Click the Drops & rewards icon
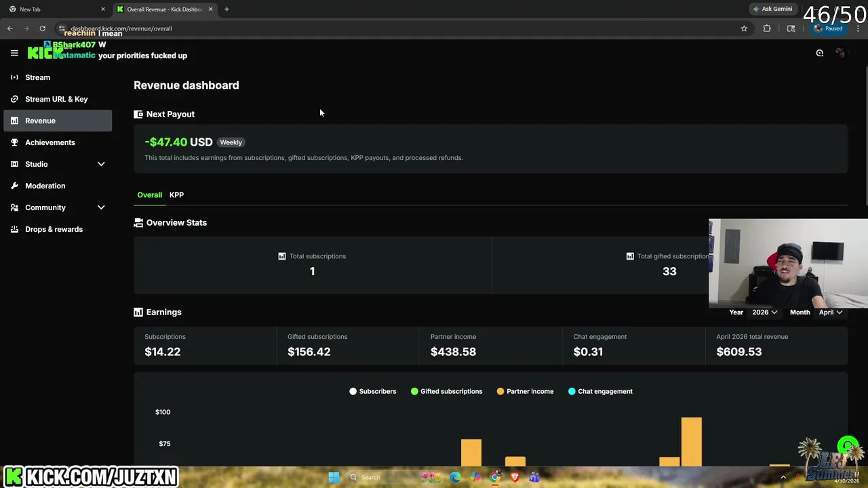This screenshot has height=488, width=868. [x=14, y=229]
